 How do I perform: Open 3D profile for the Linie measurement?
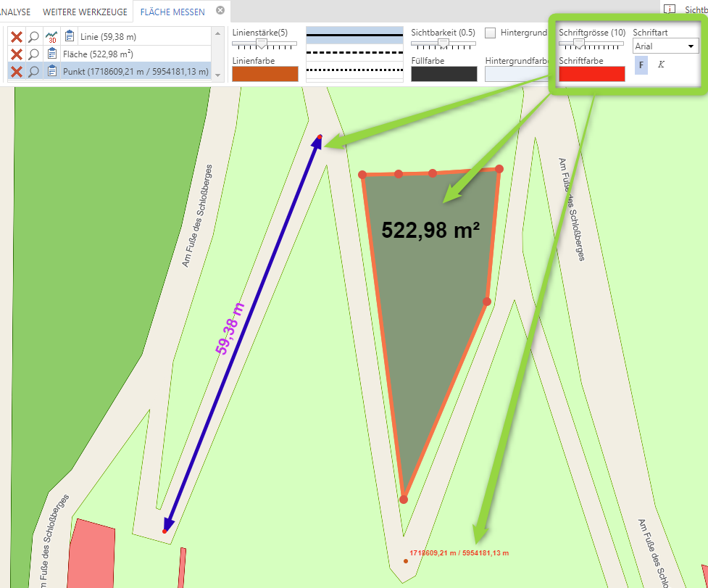(51, 37)
